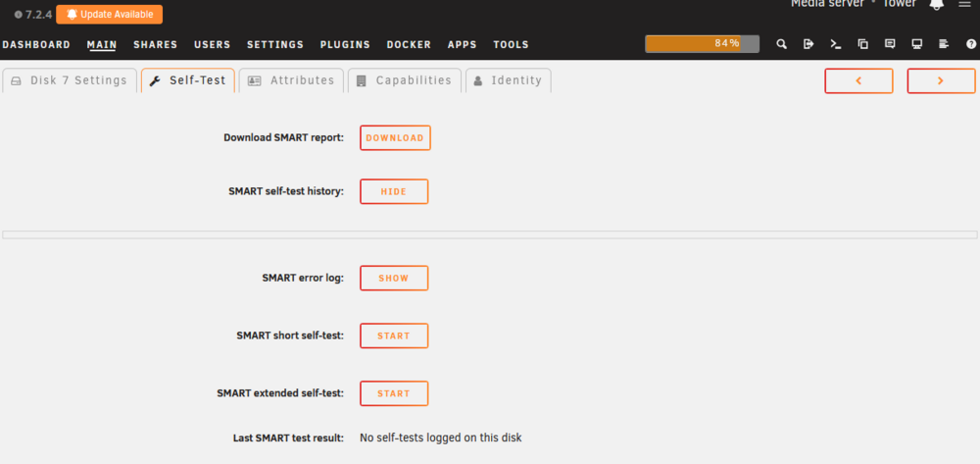Start the SMART extended self-test
The height and width of the screenshot is (464, 980).
point(394,393)
